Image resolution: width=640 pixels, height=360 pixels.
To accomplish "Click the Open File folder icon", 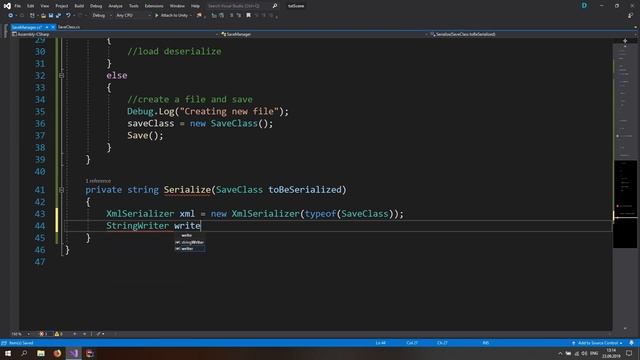I will pyautogui.click(x=43, y=16).
